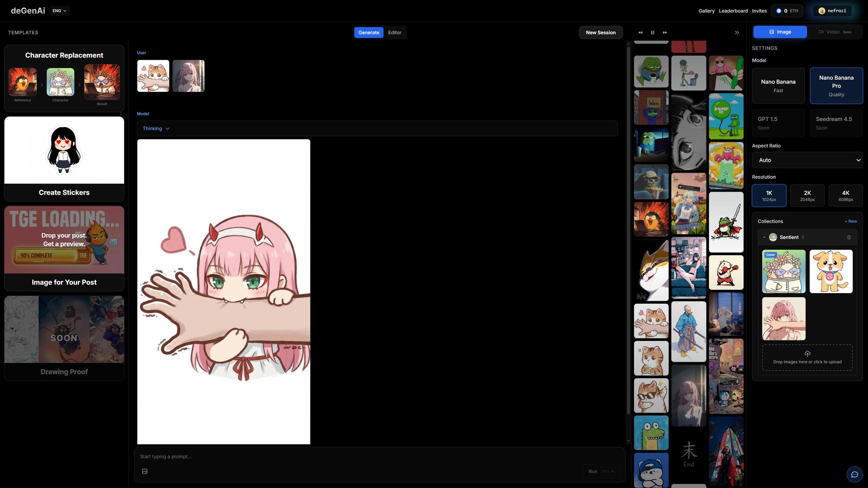This screenshot has height=488, width=868.
Task: Expand the Thinking model section
Action: point(156,128)
